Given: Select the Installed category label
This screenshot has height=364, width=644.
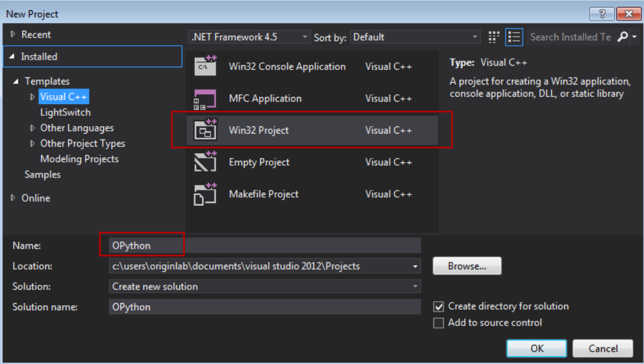Looking at the screenshot, I should coord(39,56).
